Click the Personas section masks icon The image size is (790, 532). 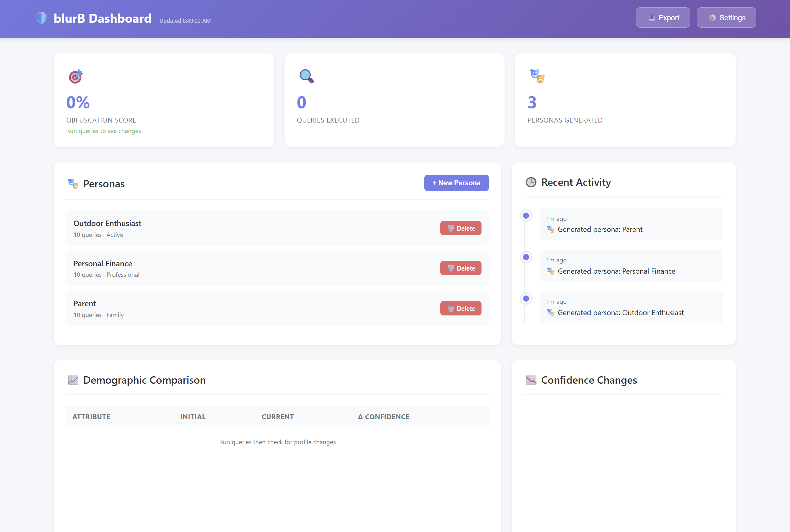(73, 184)
